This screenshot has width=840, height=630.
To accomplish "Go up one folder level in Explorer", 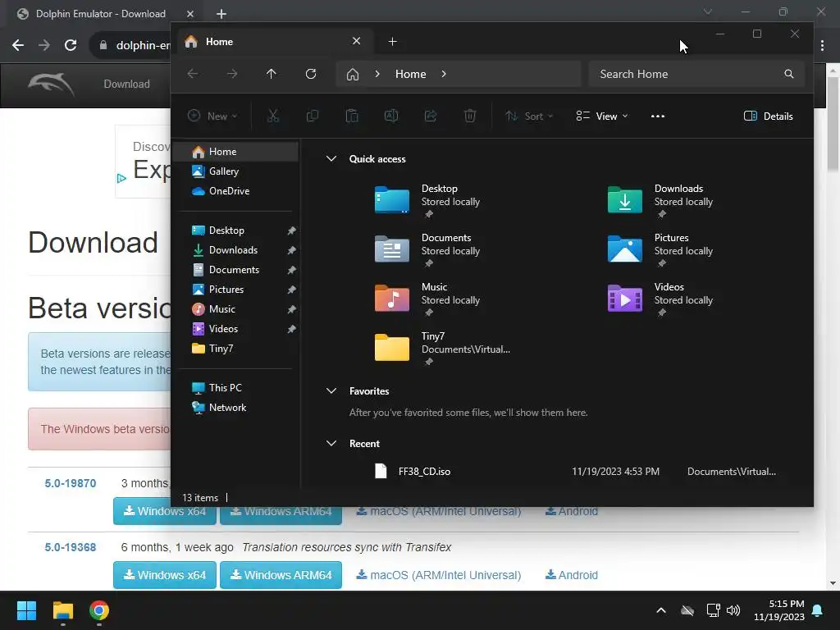I will (x=271, y=74).
